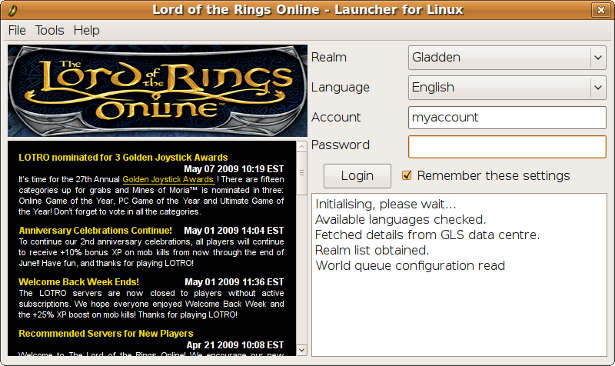This screenshot has width=615, height=366.
Task: Untick Remember these settings checkbox
Action: point(407,175)
